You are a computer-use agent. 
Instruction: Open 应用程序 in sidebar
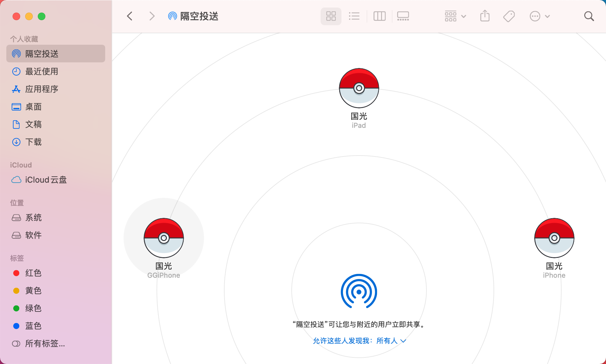click(42, 89)
